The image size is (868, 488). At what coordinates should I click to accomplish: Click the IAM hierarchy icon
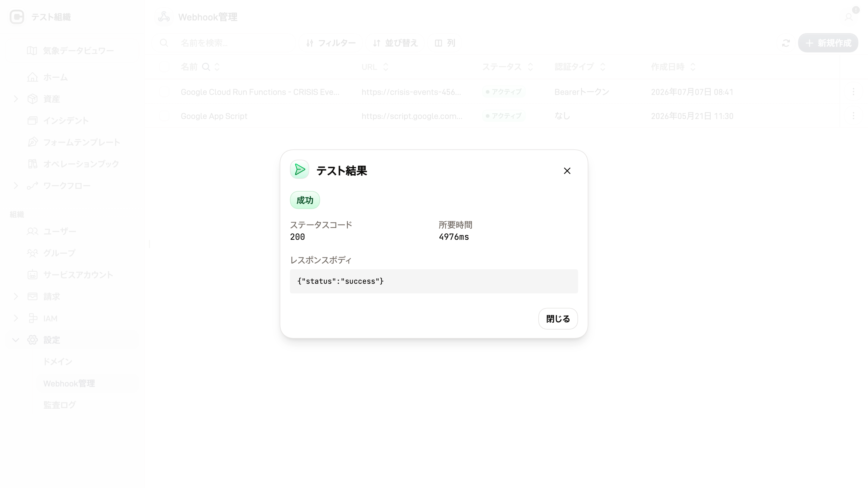click(32, 318)
